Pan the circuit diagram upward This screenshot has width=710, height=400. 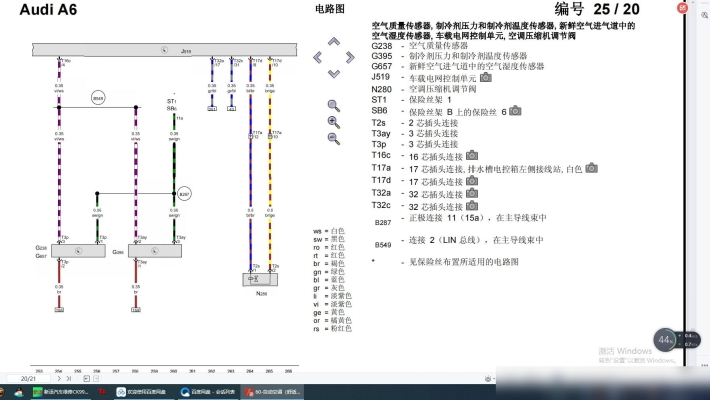click(x=334, y=42)
